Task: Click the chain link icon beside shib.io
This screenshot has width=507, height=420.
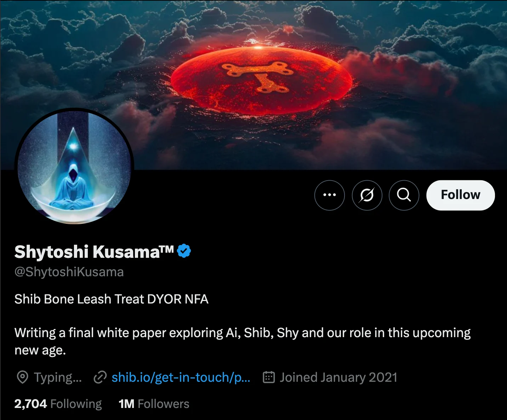Action: coord(100,378)
